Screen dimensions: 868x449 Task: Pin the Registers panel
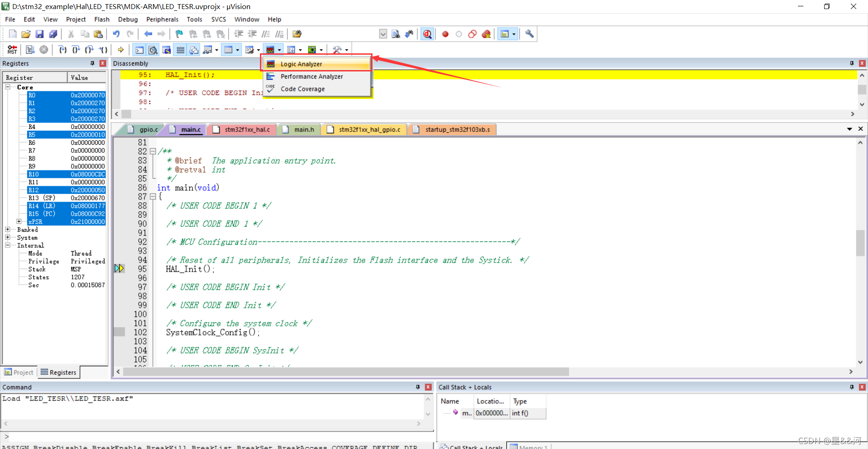tap(92, 63)
